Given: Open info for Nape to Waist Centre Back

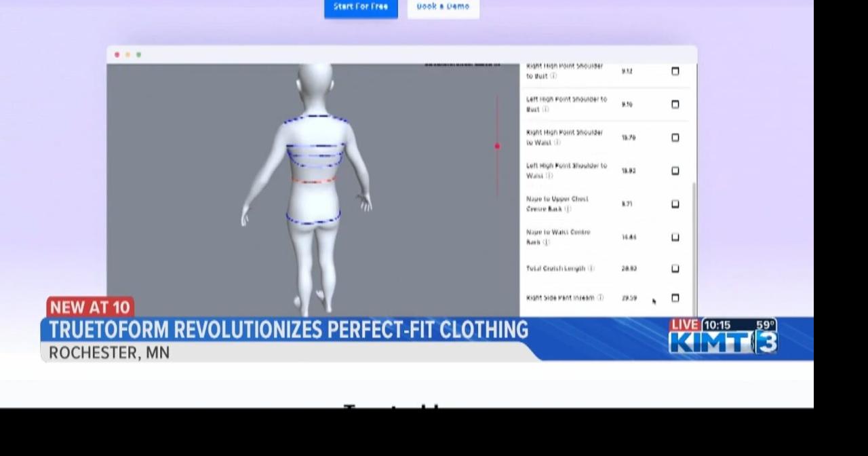Looking at the screenshot, I should tap(547, 242).
